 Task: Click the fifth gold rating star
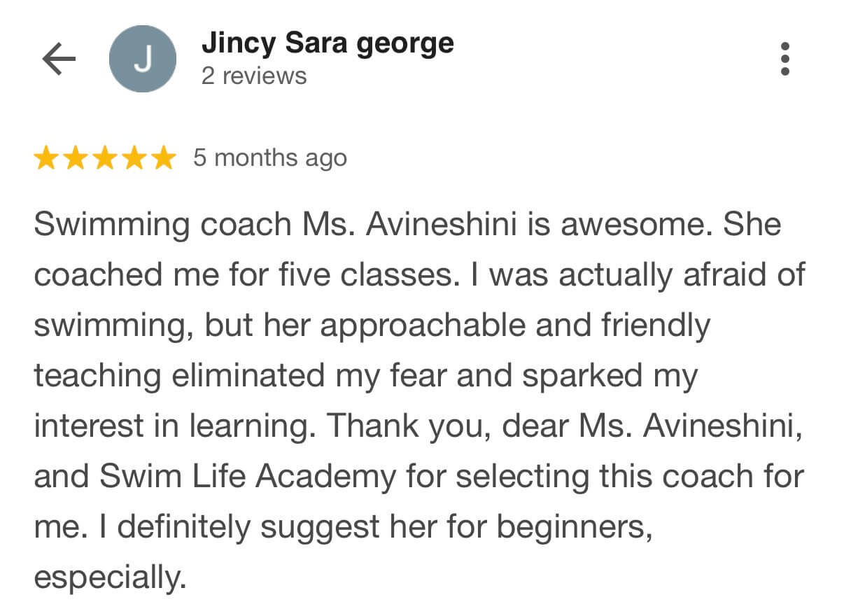[163, 159]
